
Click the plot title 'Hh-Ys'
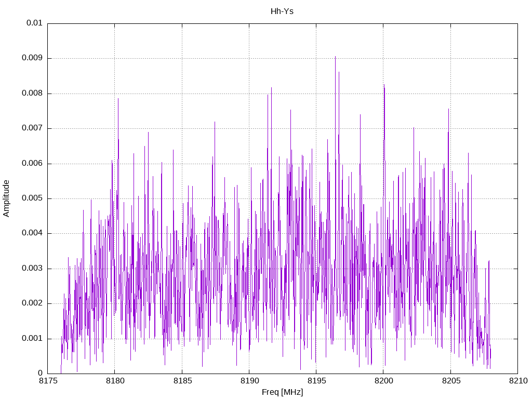point(282,11)
